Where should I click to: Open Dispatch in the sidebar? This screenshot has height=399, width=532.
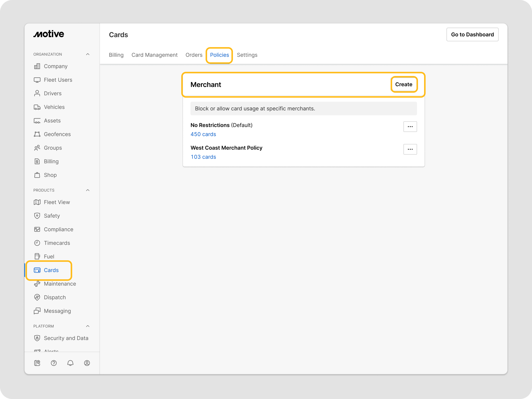[55, 297]
